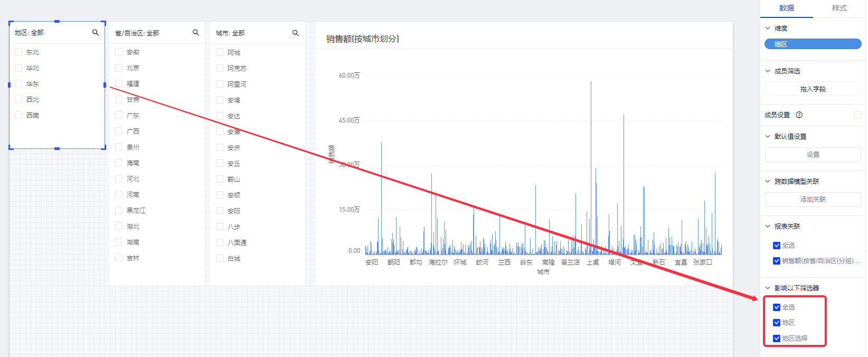Click the 添加关联 button
The image size is (868, 357).
[x=813, y=200]
